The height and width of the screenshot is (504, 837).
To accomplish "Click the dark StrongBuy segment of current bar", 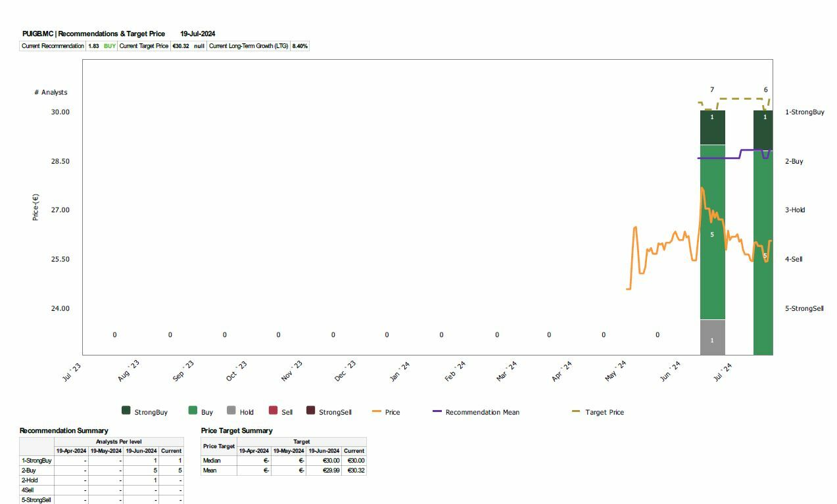I will click(x=763, y=130).
